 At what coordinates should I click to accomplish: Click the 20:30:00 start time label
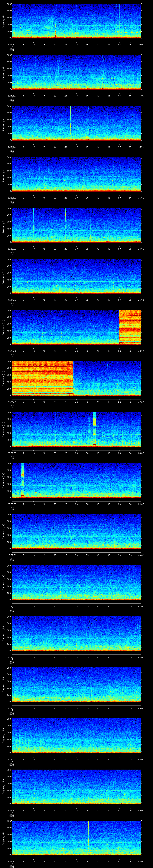point(12,96)
